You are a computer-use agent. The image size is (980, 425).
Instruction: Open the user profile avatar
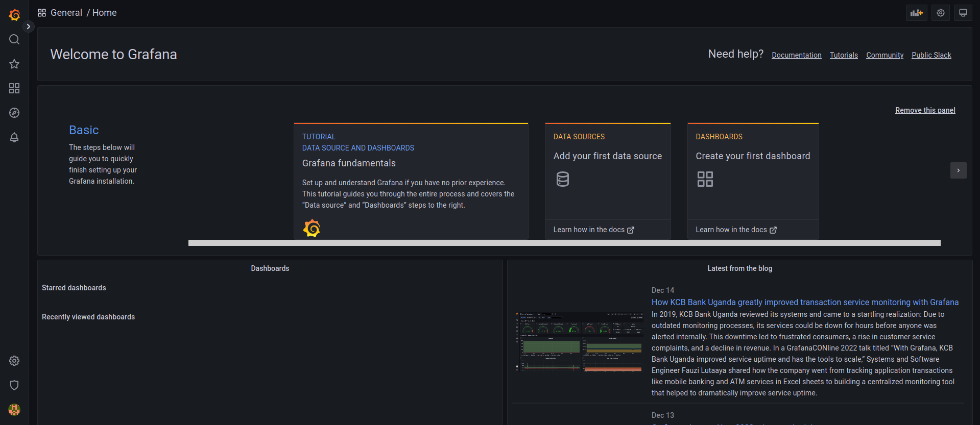pyautogui.click(x=14, y=410)
